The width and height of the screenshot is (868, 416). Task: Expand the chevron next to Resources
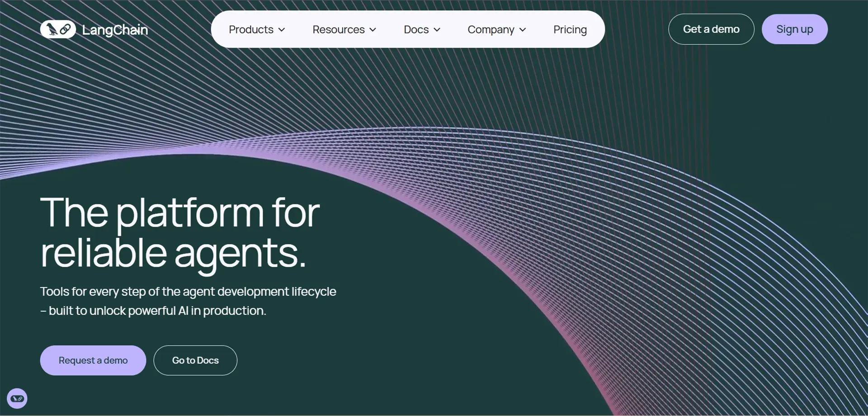pyautogui.click(x=373, y=30)
